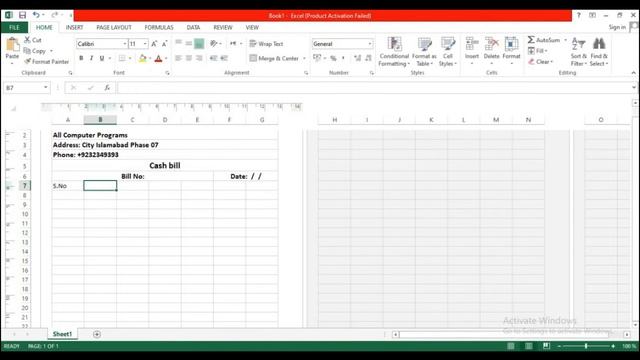This screenshot has height=360, width=640.
Task: Open the Alignment dialog launcher arrow
Action: click(306, 73)
